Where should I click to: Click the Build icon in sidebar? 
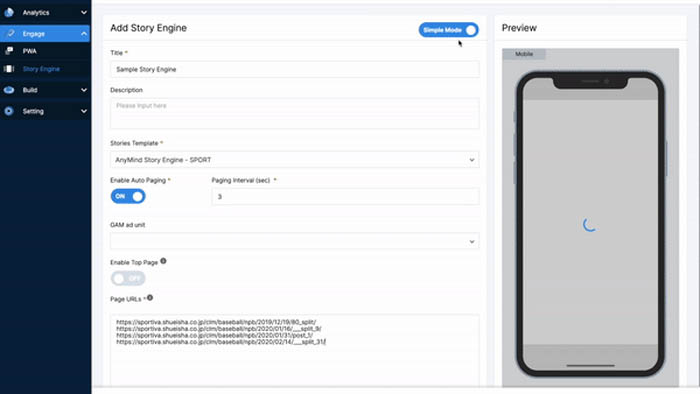[x=9, y=90]
